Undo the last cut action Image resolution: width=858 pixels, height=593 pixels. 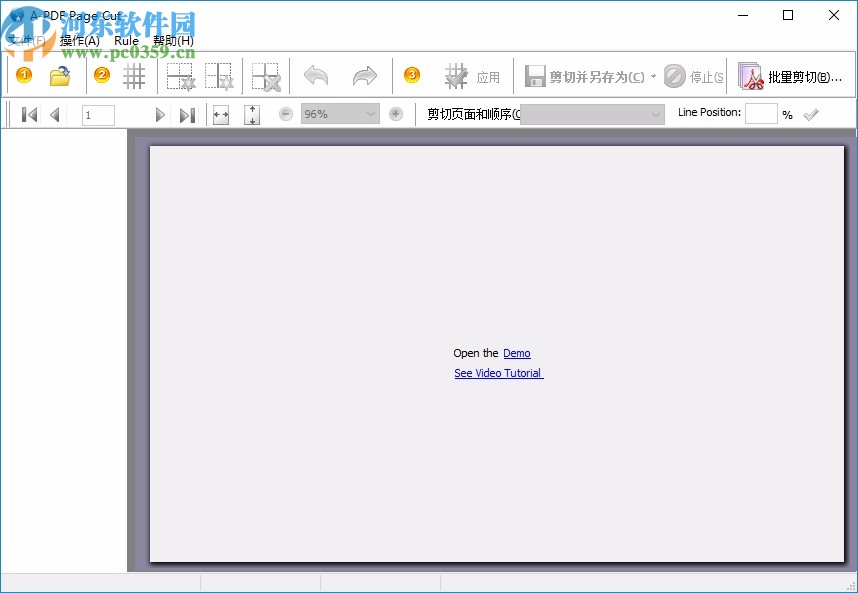tap(315, 75)
